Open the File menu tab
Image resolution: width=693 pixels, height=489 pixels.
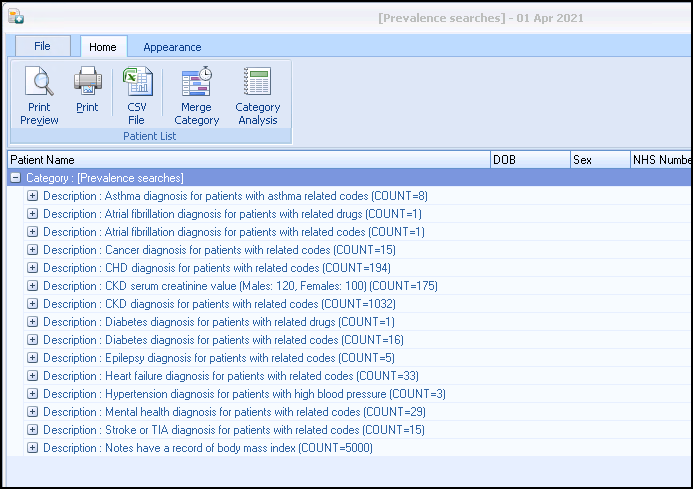(42, 46)
